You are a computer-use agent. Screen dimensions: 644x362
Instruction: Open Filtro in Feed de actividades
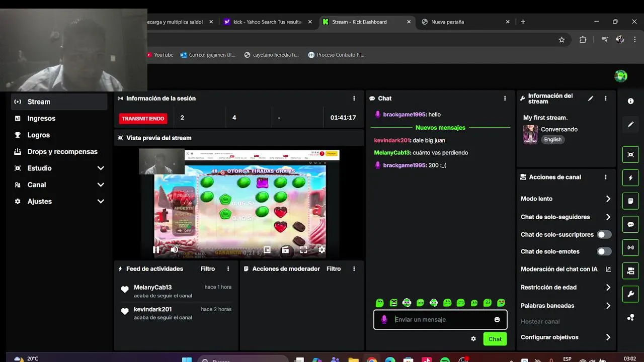[x=208, y=269]
